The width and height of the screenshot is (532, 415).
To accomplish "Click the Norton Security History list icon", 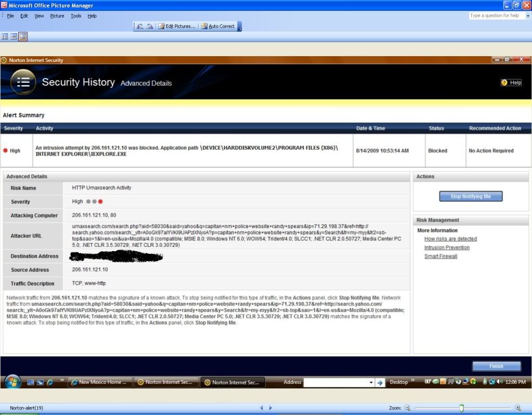I will [x=23, y=82].
